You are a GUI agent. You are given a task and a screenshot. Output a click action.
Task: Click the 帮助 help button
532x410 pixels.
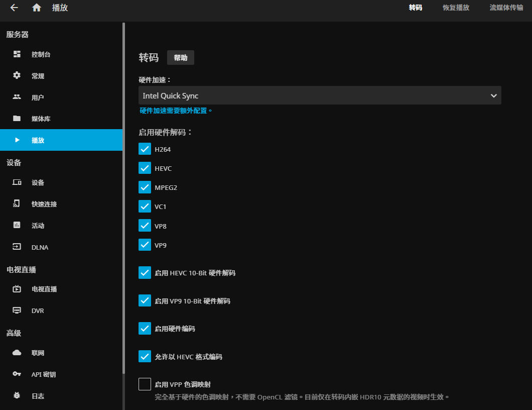click(x=180, y=57)
